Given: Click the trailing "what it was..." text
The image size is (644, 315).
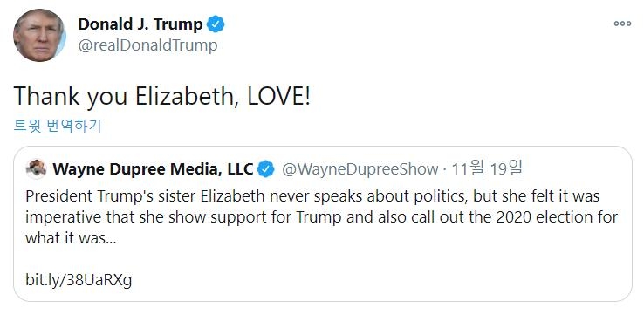Looking at the screenshot, I should (x=71, y=238).
